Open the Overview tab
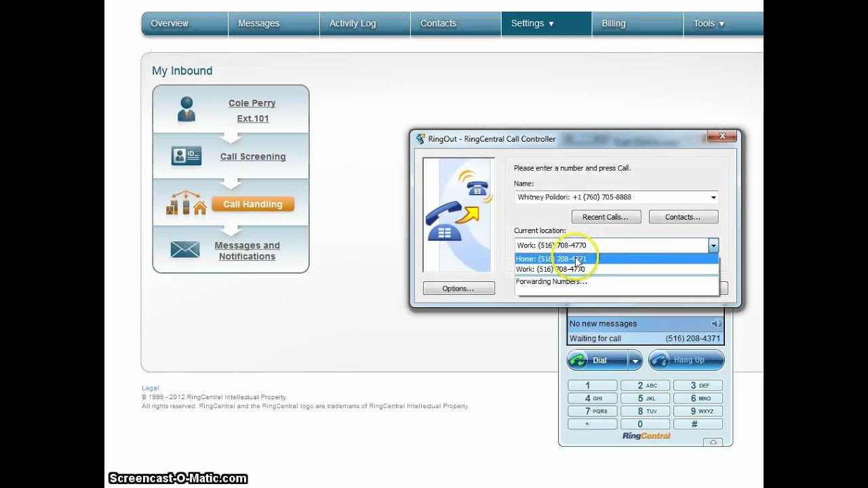 click(184, 23)
